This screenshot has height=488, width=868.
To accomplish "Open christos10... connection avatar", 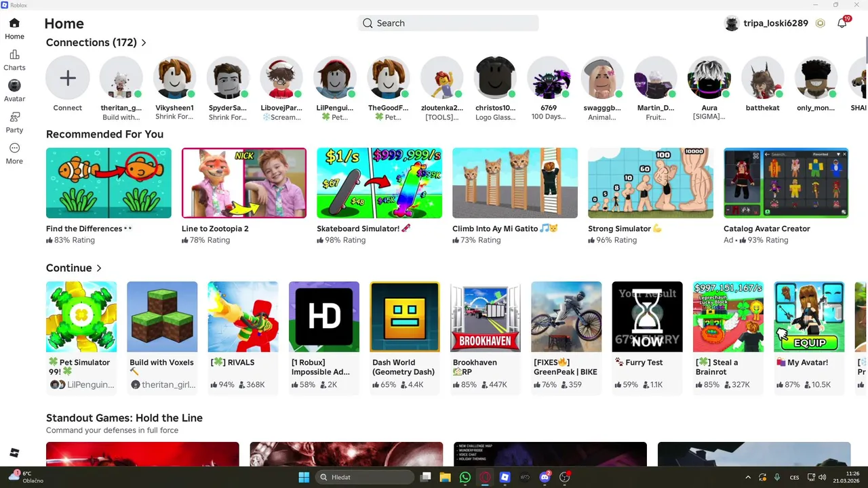I will [496, 77].
